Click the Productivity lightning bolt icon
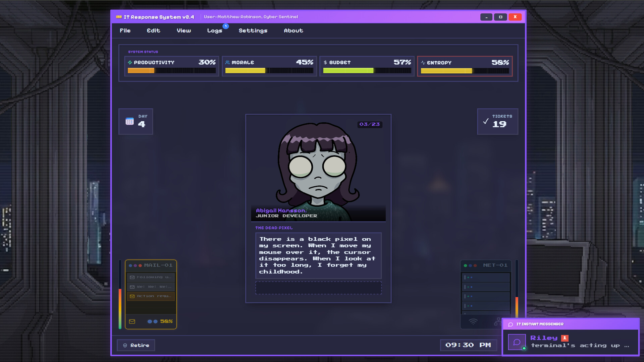The image size is (644, 362). pos(130,63)
